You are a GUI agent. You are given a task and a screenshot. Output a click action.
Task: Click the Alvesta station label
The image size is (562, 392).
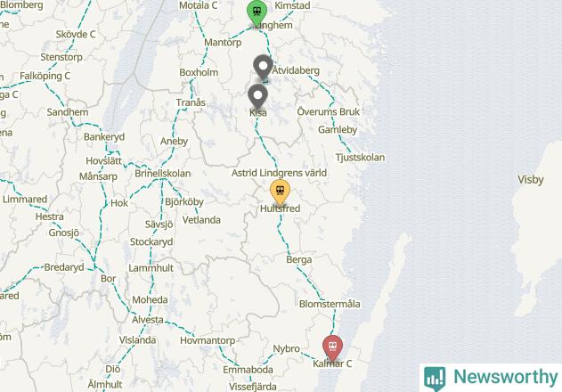pyautogui.click(x=148, y=320)
